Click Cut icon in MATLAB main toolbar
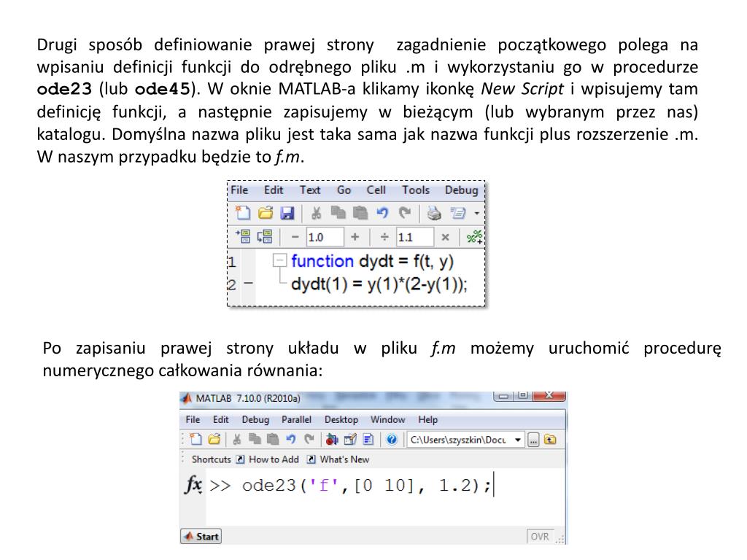Screen dimensions: 747x560 (237, 439)
